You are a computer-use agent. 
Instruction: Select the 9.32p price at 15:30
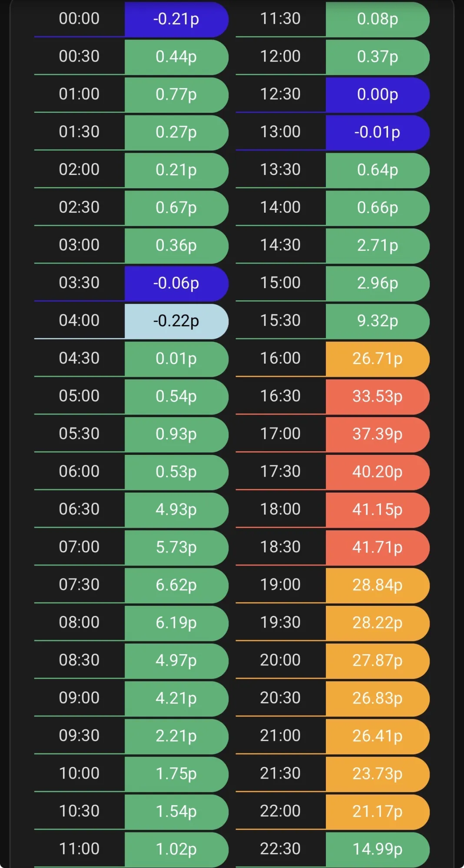(377, 321)
